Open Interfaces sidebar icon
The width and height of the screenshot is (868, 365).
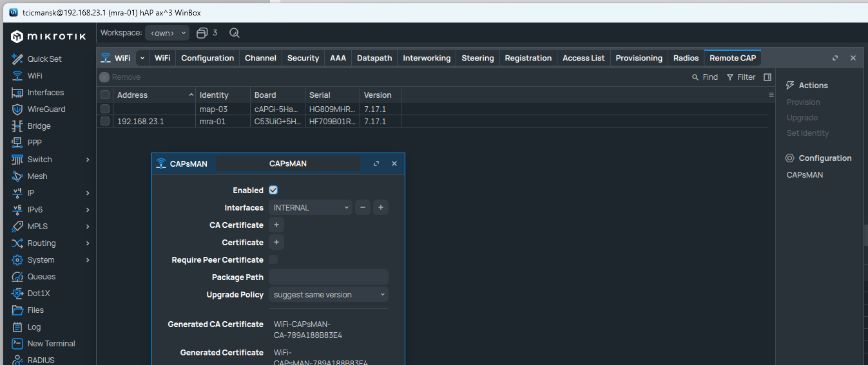pyautogui.click(x=17, y=92)
